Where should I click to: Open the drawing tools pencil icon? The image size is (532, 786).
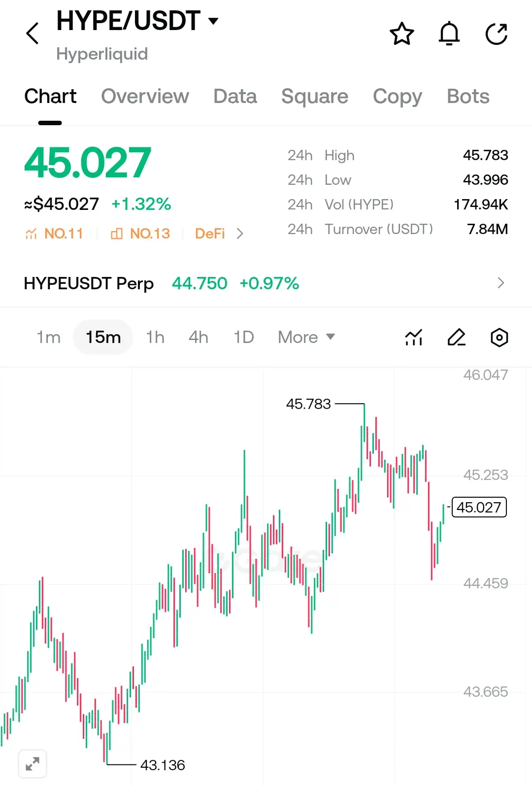point(456,338)
